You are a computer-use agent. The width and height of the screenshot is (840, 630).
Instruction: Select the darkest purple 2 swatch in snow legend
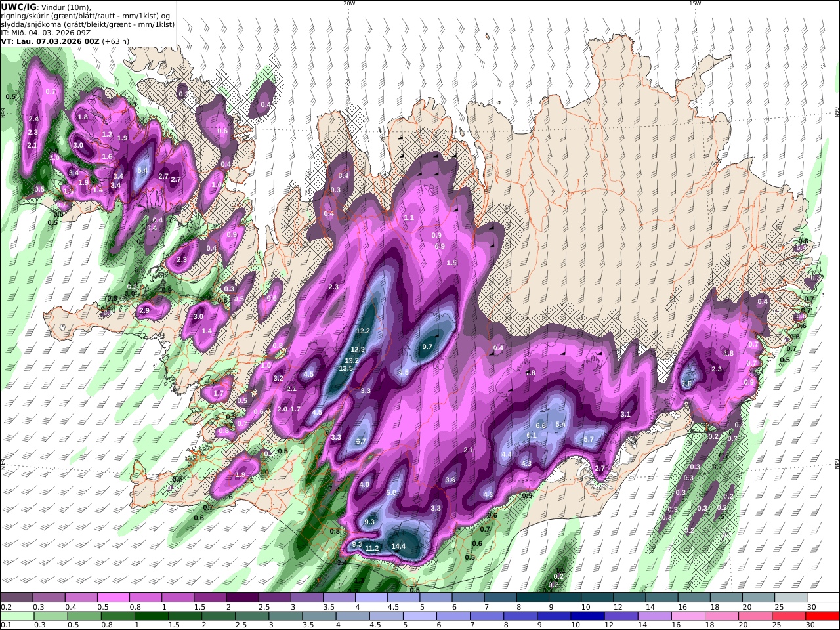(x=241, y=598)
